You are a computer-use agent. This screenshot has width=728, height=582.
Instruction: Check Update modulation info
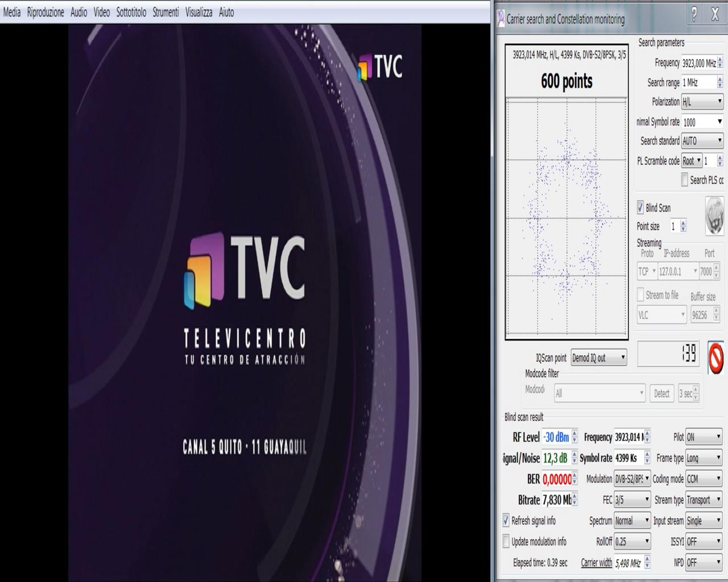point(506,542)
